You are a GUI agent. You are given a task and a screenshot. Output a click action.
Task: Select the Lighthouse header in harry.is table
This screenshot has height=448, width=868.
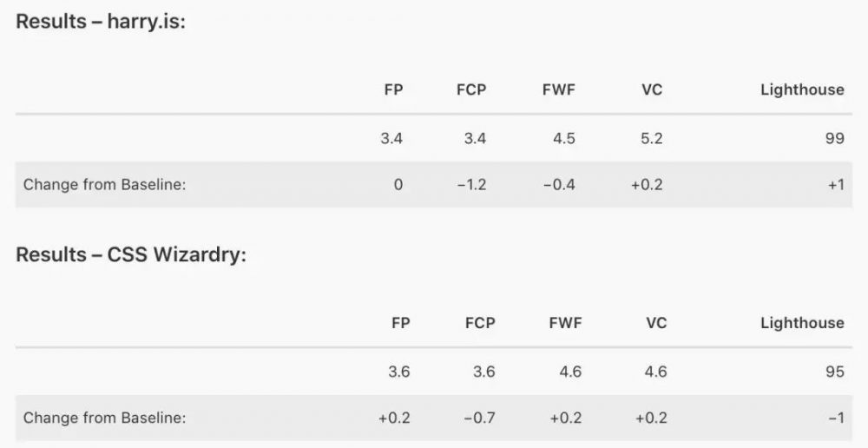[802, 89]
